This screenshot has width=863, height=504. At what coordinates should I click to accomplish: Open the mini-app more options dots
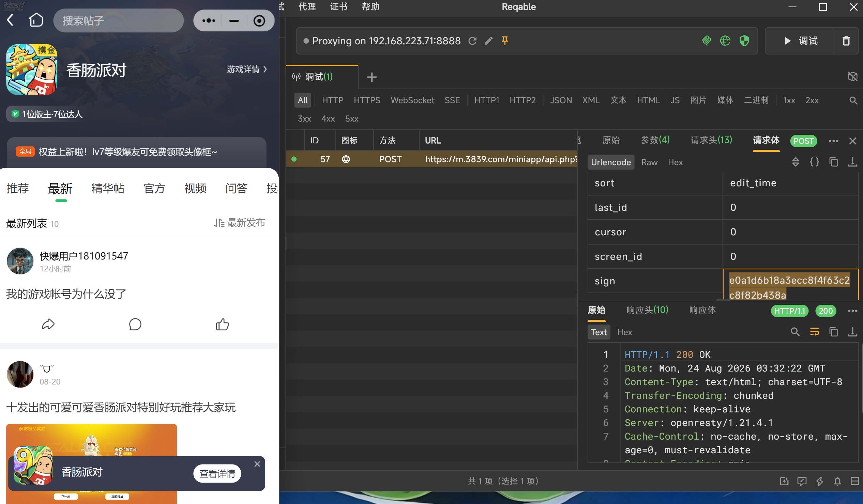pos(209,20)
